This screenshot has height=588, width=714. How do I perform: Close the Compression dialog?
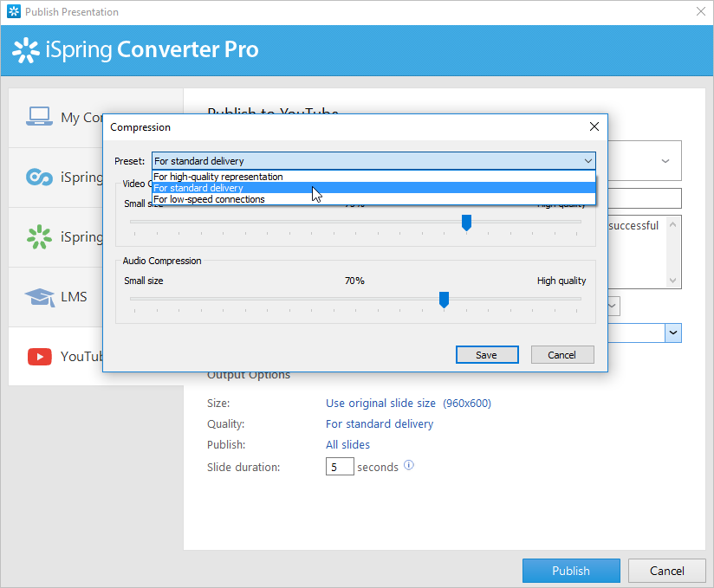tap(594, 126)
